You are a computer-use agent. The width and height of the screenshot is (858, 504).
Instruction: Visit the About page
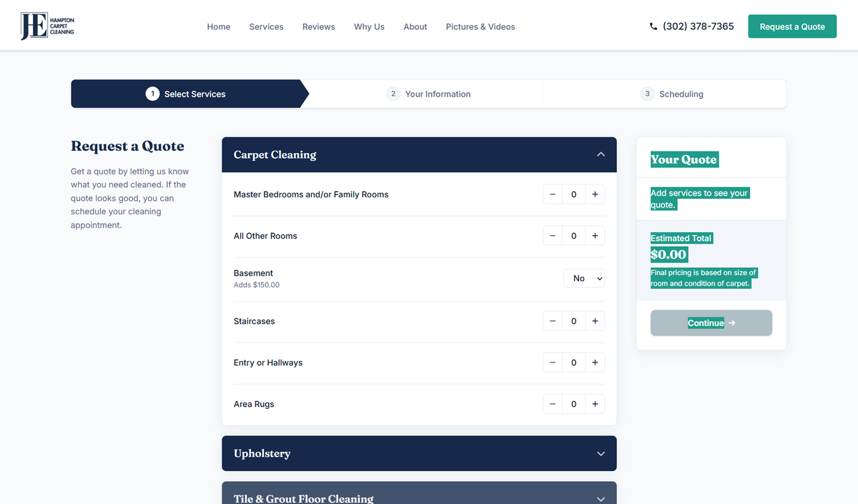pyautogui.click(x=415, y=26)
